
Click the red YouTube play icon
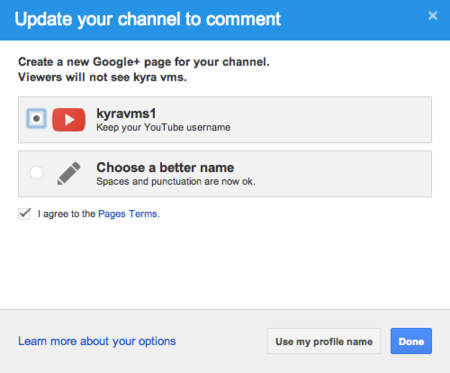tap(69, 119)
